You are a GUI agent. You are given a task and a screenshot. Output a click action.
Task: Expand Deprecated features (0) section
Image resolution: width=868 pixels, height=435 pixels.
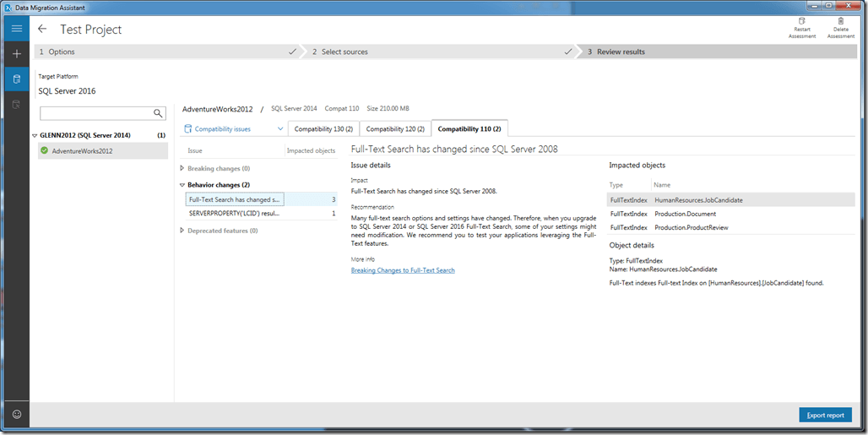182,231
